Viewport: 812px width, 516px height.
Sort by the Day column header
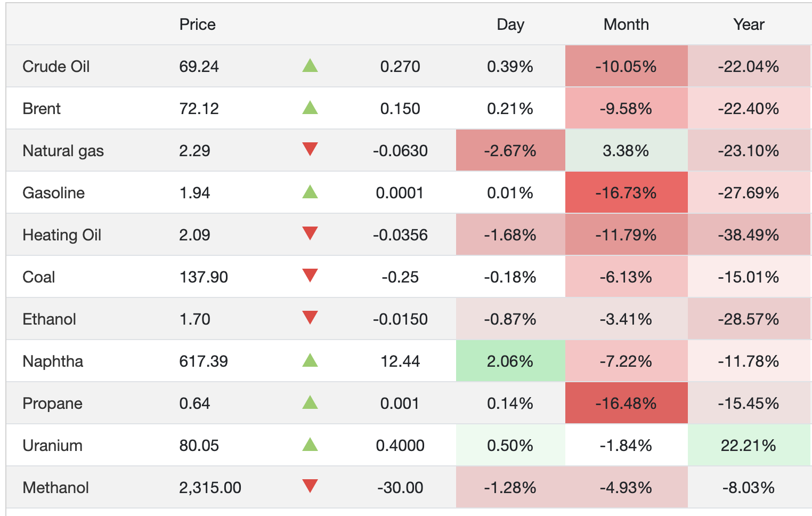[510, 25]
